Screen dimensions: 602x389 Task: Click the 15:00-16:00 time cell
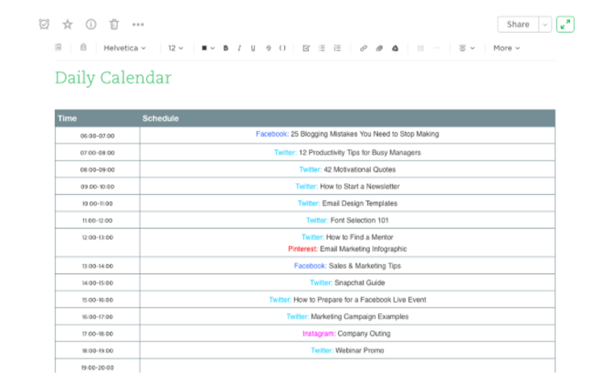[98, 300]
